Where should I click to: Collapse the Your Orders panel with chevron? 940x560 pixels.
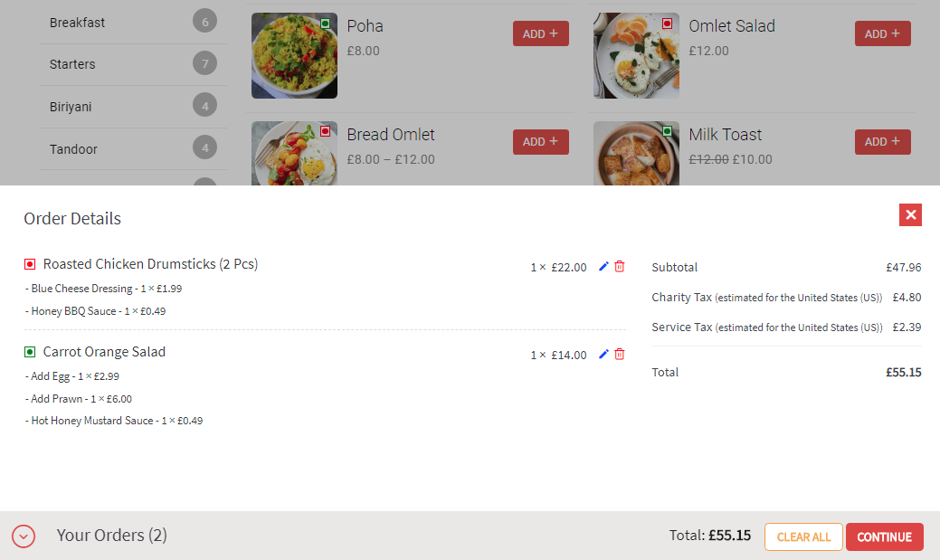click(24, 536)
